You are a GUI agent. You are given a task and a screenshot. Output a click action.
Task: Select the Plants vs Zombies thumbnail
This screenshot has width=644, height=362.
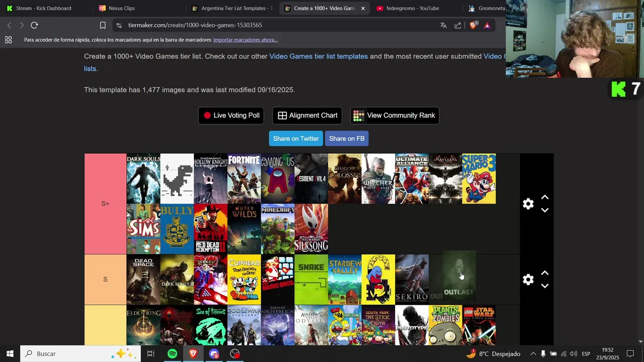pyautogui.click(x=445, y=325)
